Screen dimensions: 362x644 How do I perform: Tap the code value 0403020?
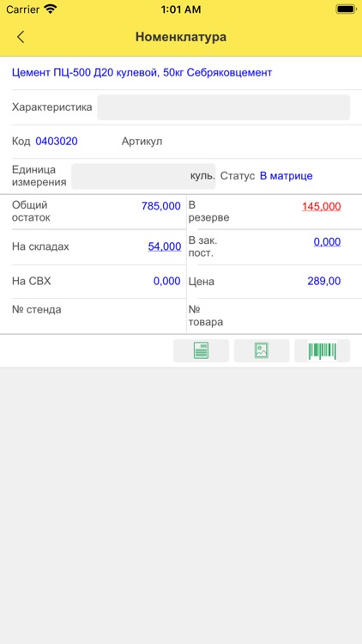(57, 142)
